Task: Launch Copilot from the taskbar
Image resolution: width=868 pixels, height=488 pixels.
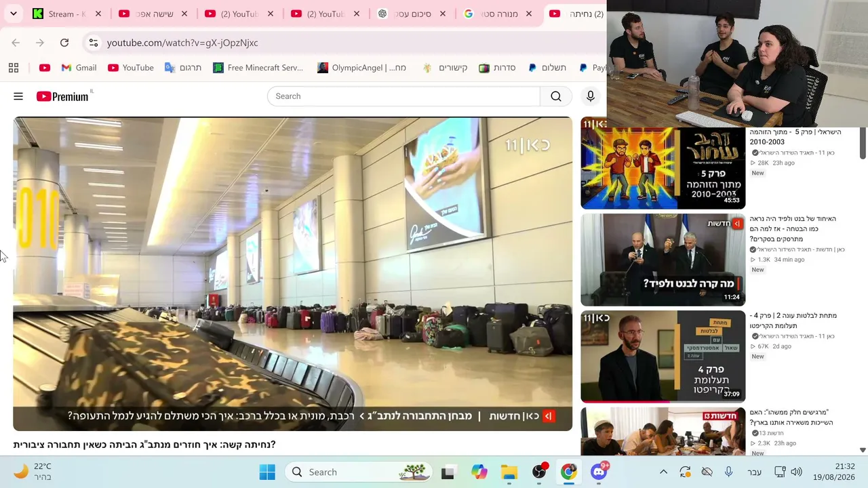Action: coord(479,472)
